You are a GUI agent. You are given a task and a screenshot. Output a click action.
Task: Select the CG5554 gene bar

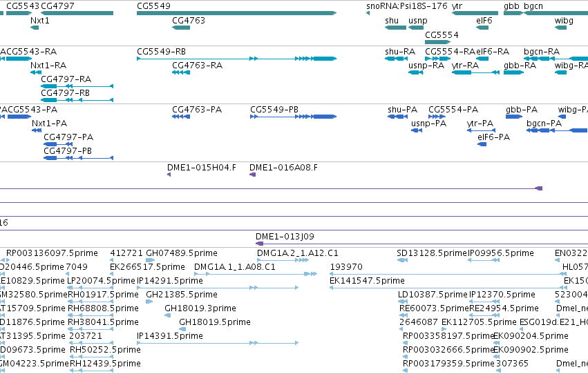click(437, 42)
